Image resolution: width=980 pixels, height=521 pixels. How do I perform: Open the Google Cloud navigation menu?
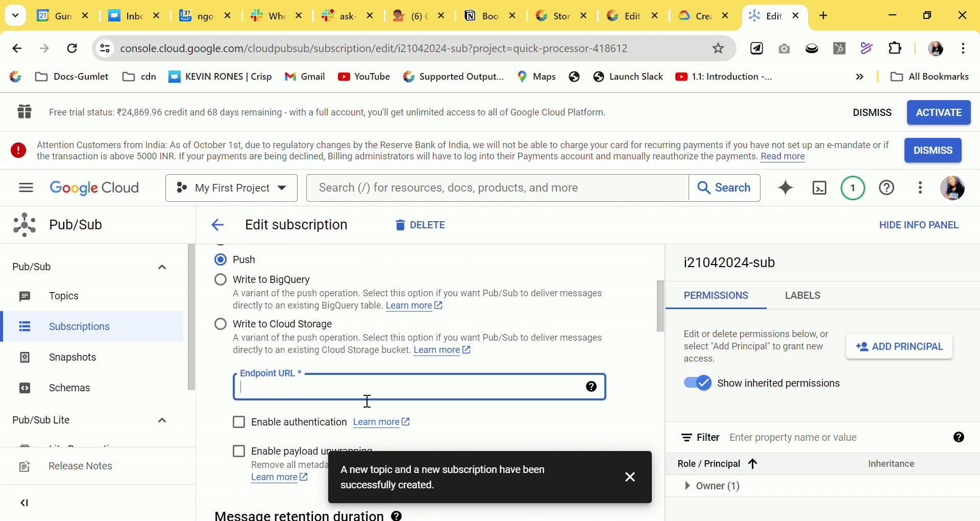coord(26,188)
